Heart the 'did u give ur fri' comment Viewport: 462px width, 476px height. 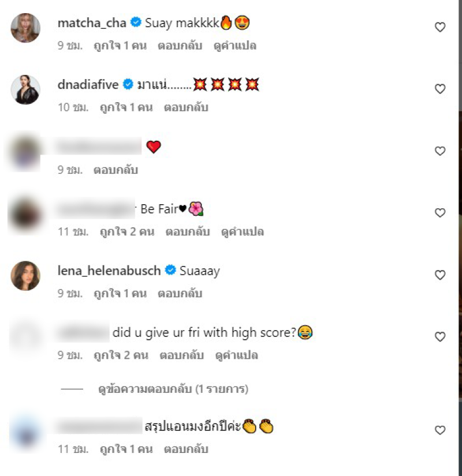440,336
